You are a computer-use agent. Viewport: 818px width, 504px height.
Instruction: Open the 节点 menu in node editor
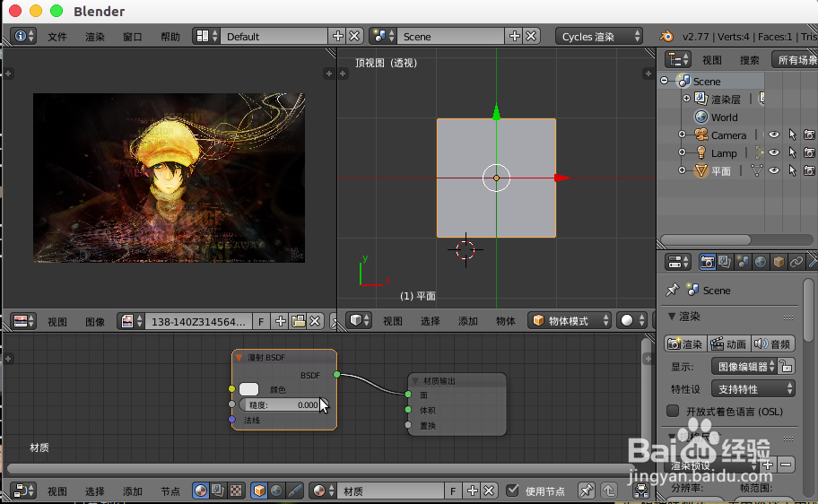(170, 491)
